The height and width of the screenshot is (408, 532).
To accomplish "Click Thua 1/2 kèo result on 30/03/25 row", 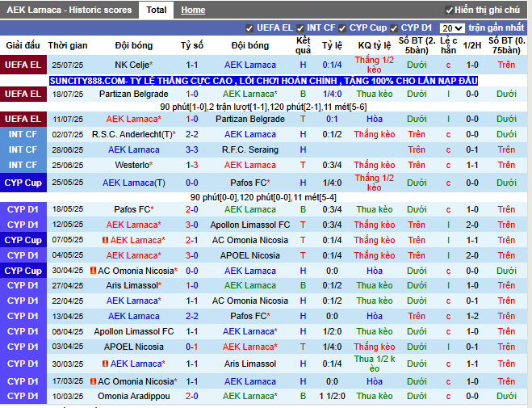I will (375, 364).
